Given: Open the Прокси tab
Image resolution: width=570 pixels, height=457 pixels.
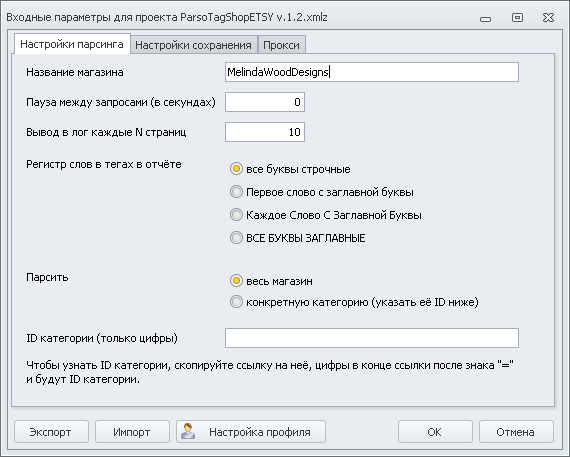Looking at the screenshot, I should coord(281,45).
